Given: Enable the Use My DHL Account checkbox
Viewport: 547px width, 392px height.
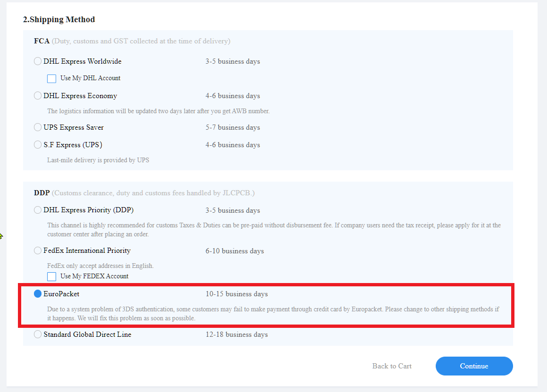Looking at the screenshot, I should click(x=52, y=78).
